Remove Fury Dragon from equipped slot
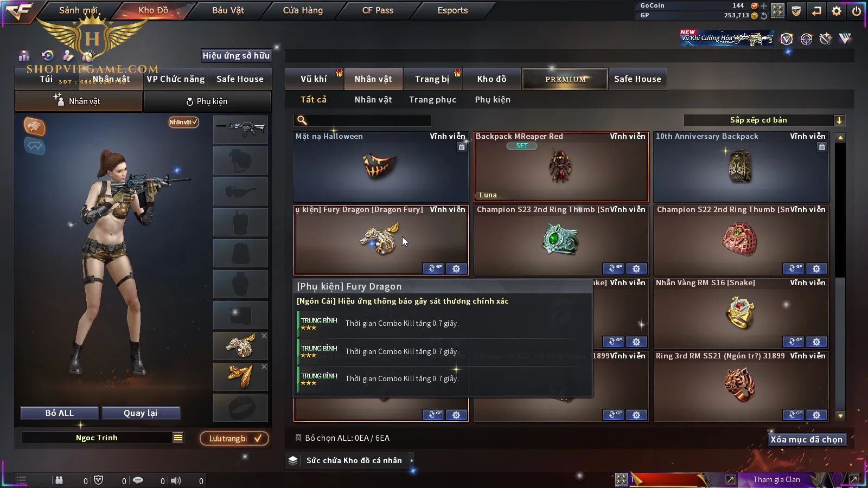 point(264,336)
